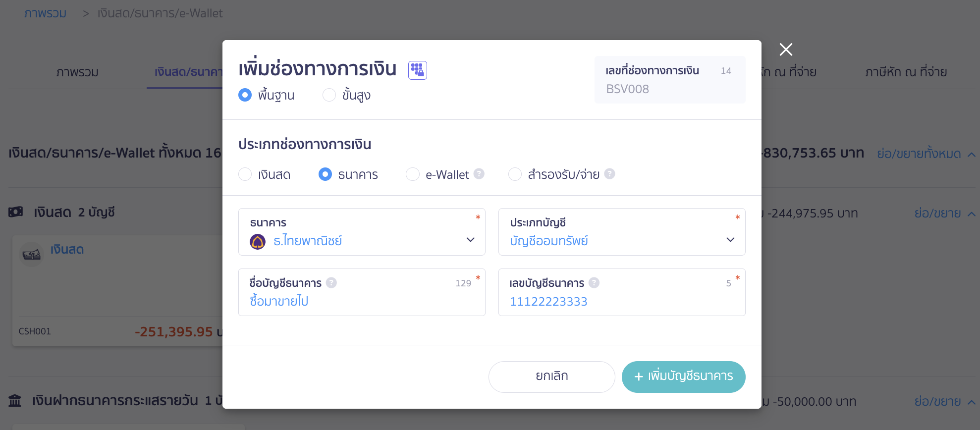
Task: Open help icon next to สำรองรับ/จ่าย
Action: point(609,173)
